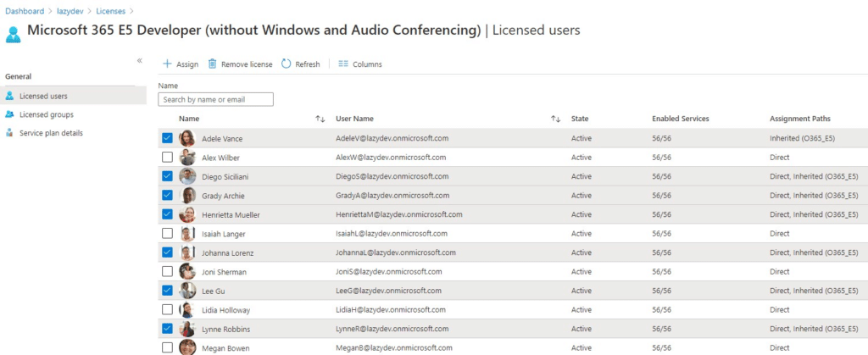
Task: Open the lazydev breadcrumb link
Action: point(70,11)
